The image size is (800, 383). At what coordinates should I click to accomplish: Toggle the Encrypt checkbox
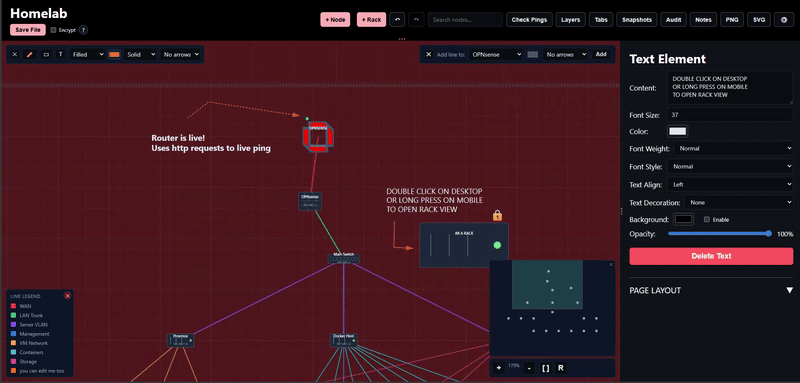pyautogui.click(x=54, y=30)
